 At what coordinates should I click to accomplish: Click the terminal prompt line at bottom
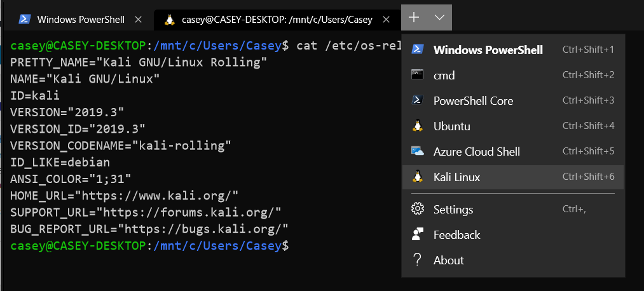point(191,245)
